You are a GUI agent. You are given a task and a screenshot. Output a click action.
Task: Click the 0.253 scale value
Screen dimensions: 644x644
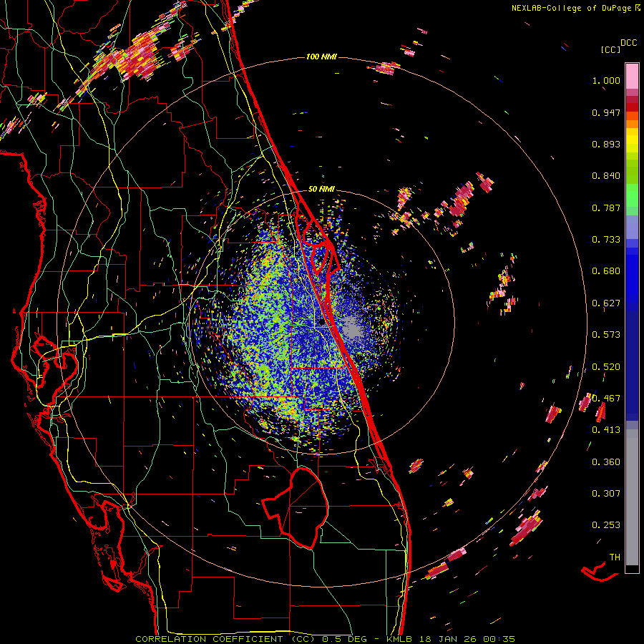point(606,525)
